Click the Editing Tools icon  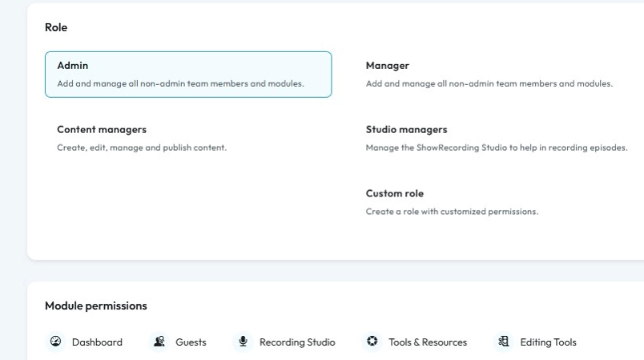(x=504, y=342)
